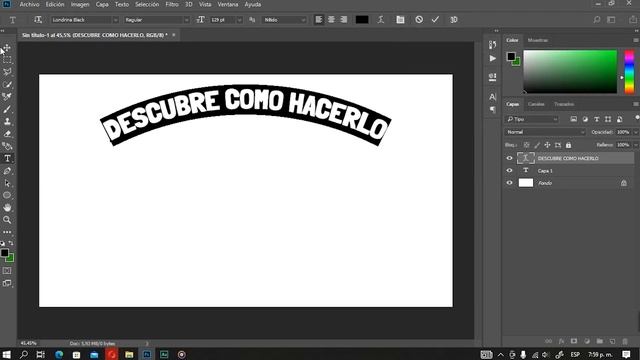The height and width of the screenshot is (360, 640).
Task: Open the Edit Toolbar three-dots button
Action: point(7,232)
